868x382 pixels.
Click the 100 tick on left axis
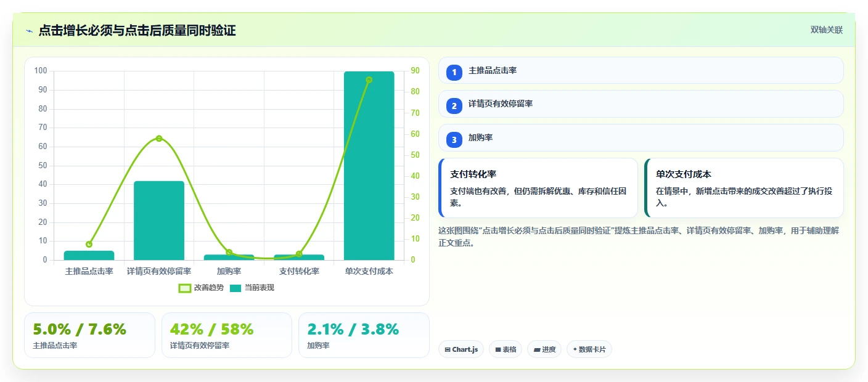(41, 71)
